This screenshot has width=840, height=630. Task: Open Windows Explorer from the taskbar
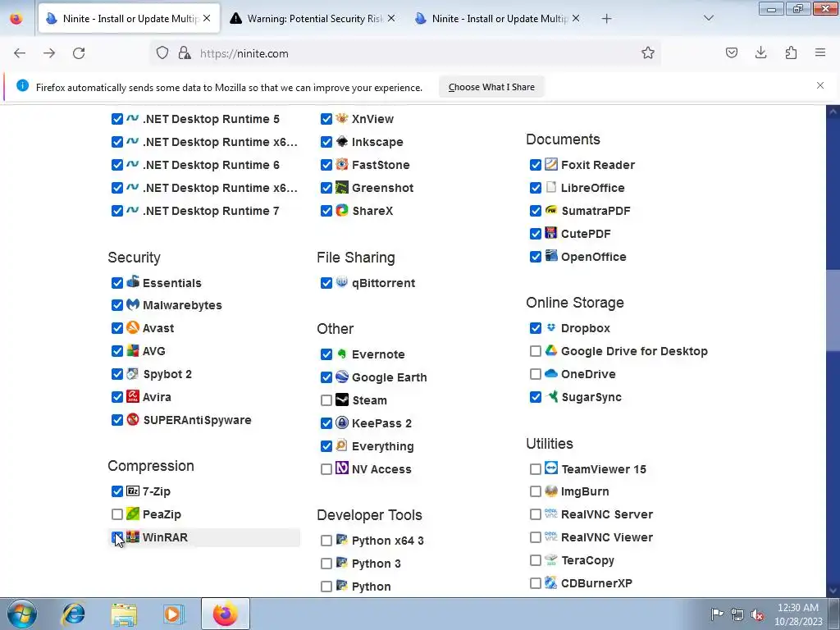coord(124,614)
